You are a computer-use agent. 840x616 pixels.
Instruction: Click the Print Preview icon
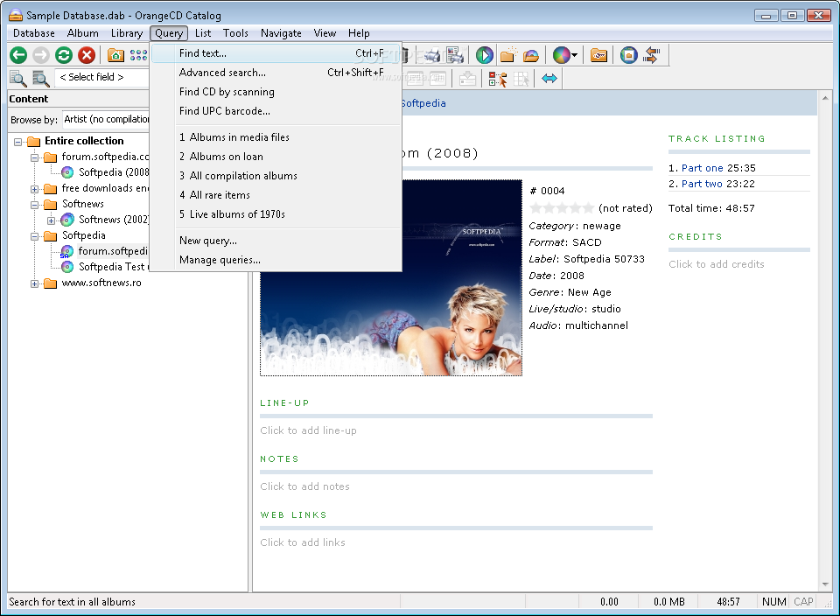click(455, 55)
